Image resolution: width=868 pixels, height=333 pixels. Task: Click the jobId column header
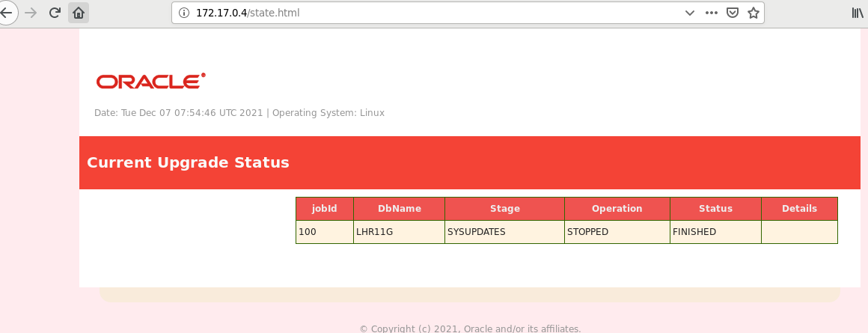[325, 209]
